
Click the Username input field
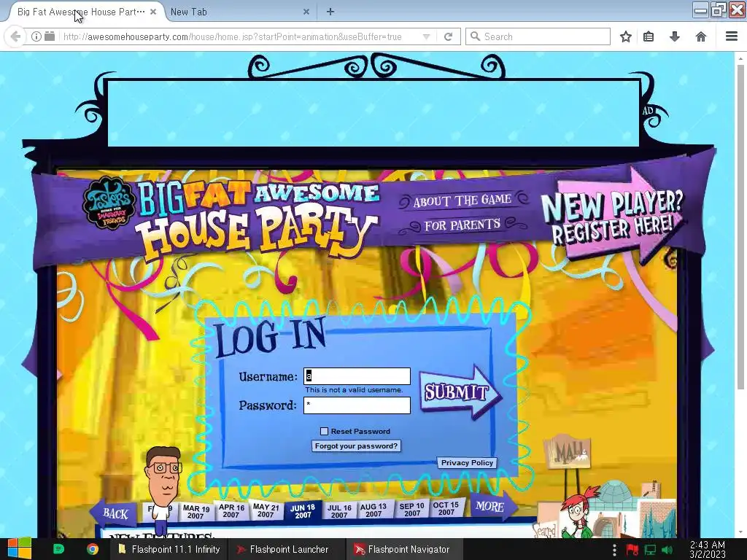pyautogui.click(x=357, y=376)
